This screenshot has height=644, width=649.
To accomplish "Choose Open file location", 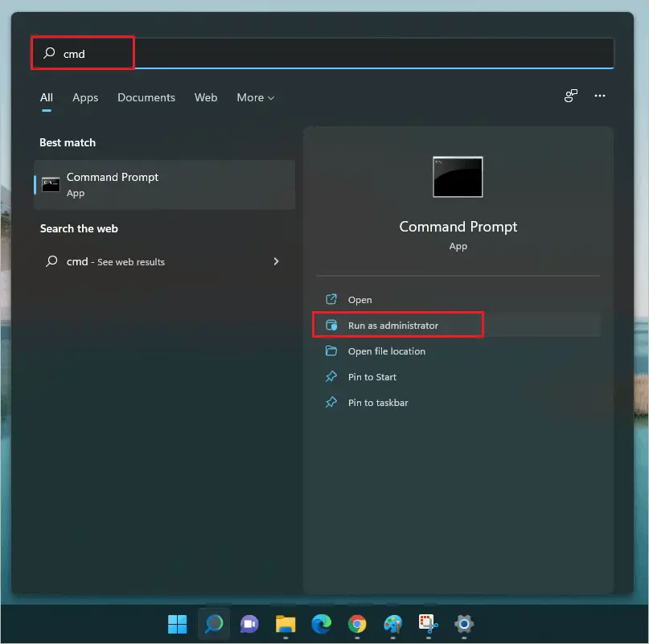I will pos(458,351).
